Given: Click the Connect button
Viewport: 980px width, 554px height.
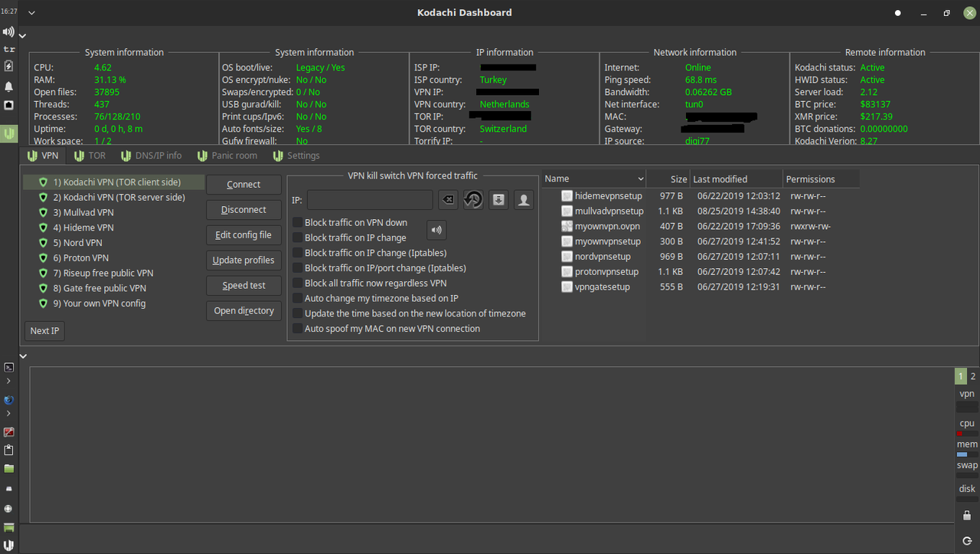Looking at the screenshot, I should click(x=243, y=185).
